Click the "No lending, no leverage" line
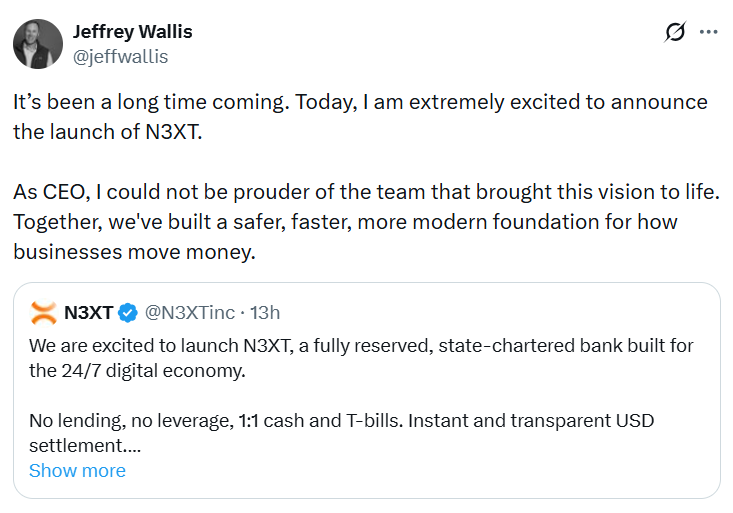733x513 pixels. tap(340, 421)
